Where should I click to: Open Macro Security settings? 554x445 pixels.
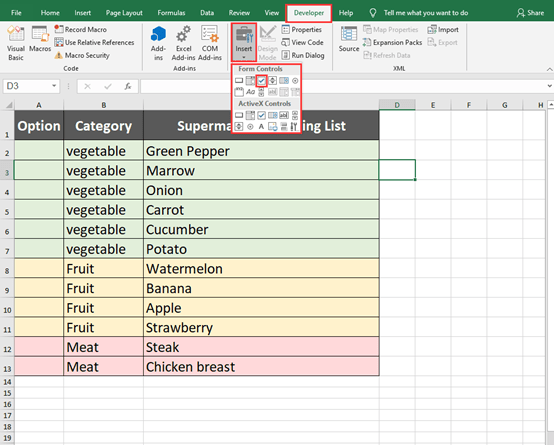pyautogui.click(x=82, y=55)
